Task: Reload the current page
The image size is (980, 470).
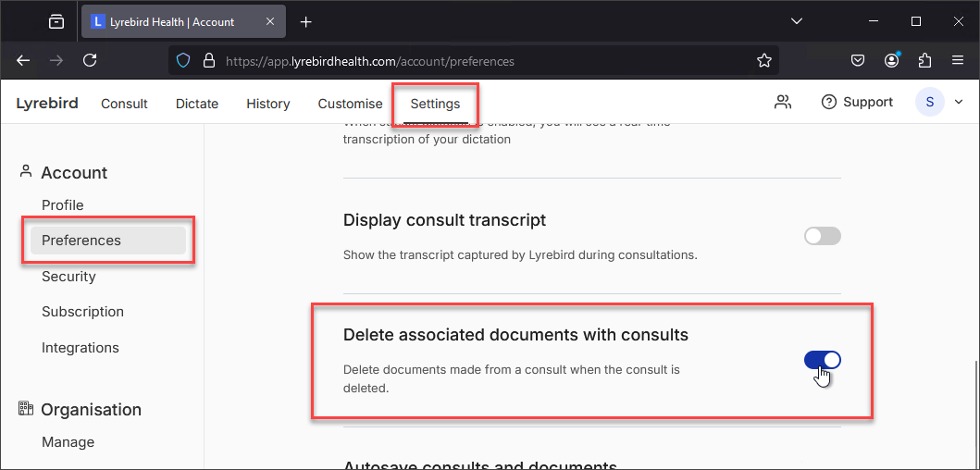Action: (x=90, y=61)
